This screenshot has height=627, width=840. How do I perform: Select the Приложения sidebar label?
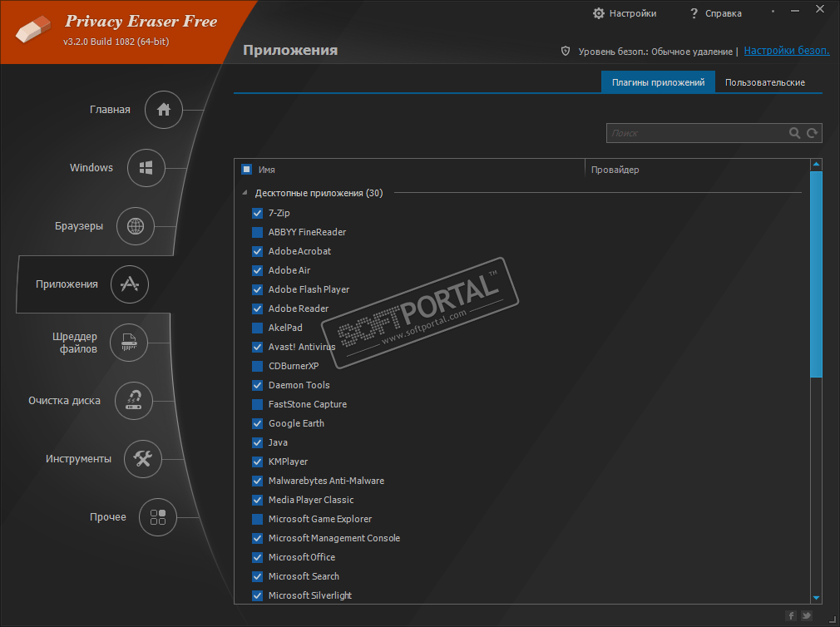tap(67, 284)
